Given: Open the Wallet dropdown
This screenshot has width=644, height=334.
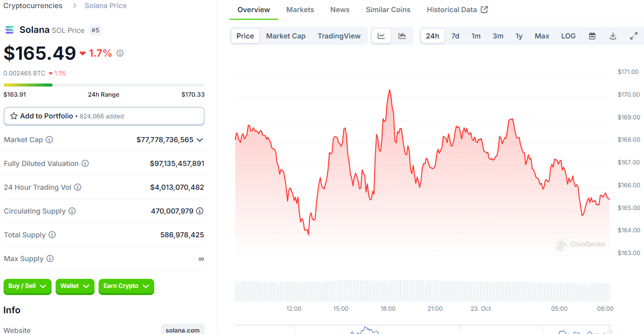Looking at the screenshot, I should click(75, 286).
